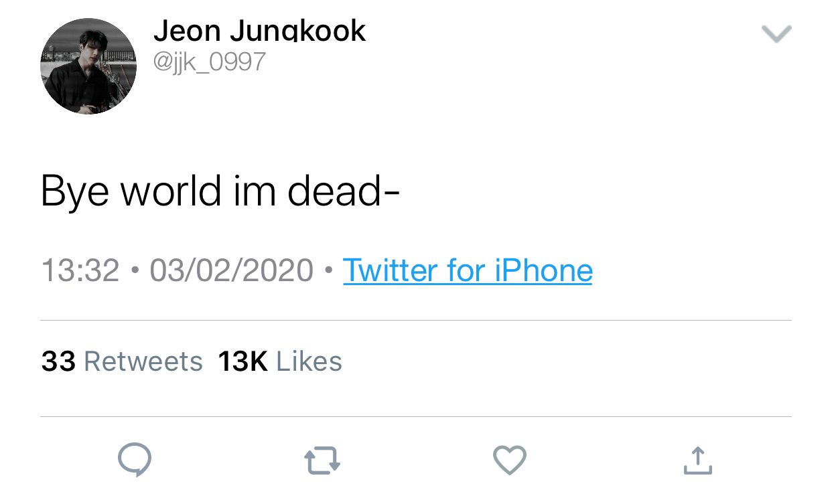This screenshot has height=504, width=832.
Task: View the 33 Retweets list
Action: coord(122,361)
